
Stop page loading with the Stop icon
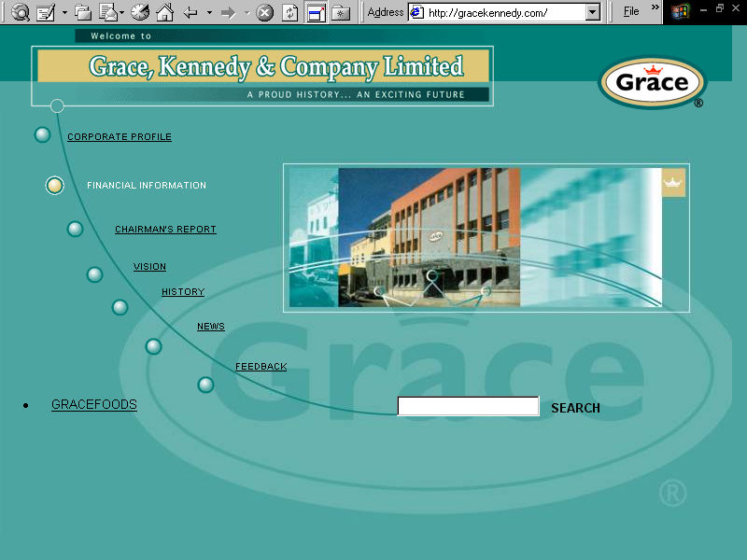(263, 12)
